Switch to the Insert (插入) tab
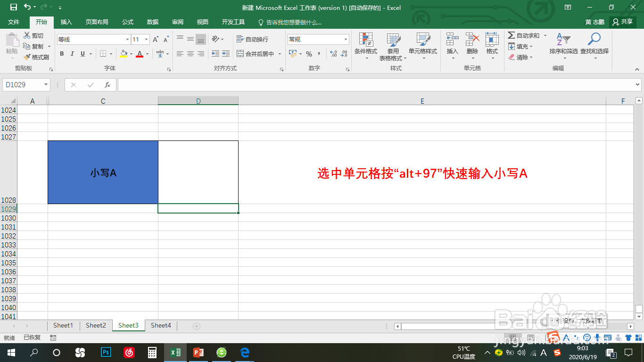The image size is (644, 362). (66, 22)
